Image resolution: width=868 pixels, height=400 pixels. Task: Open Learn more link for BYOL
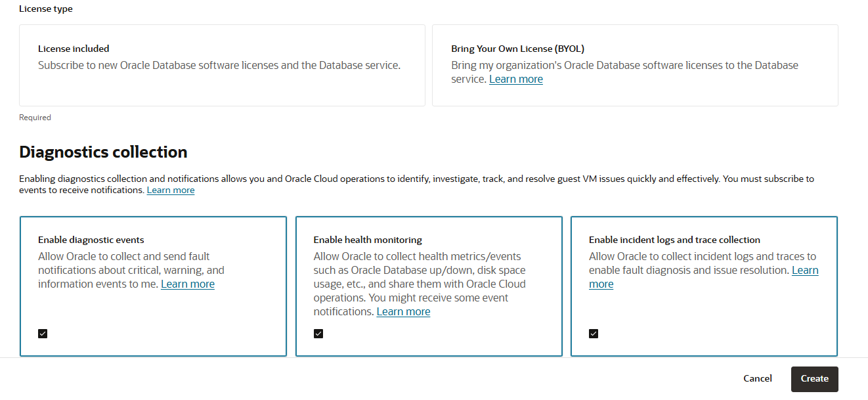[515, 79]
